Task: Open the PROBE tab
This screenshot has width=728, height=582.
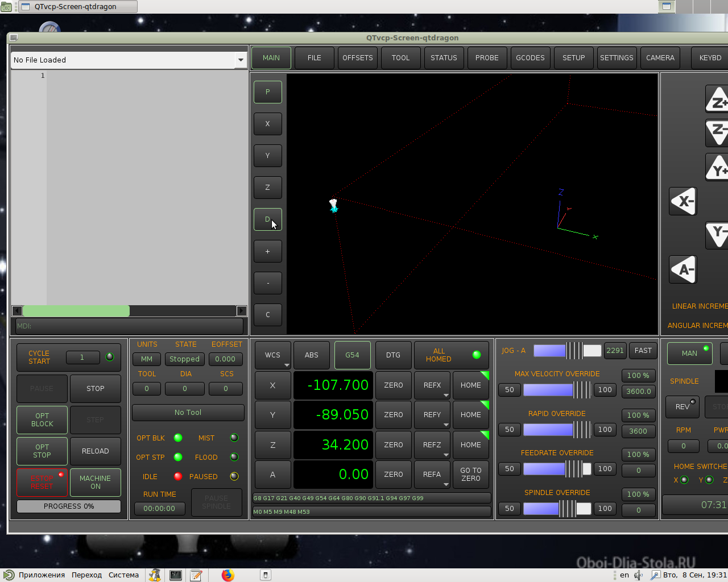Action: 487,58
